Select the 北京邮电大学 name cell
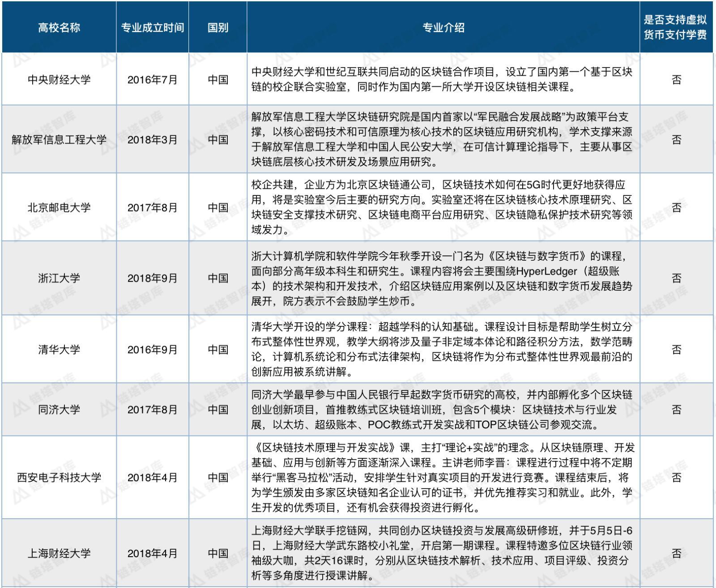The height and width of the screenshot is (588, 716). (59, 207)
